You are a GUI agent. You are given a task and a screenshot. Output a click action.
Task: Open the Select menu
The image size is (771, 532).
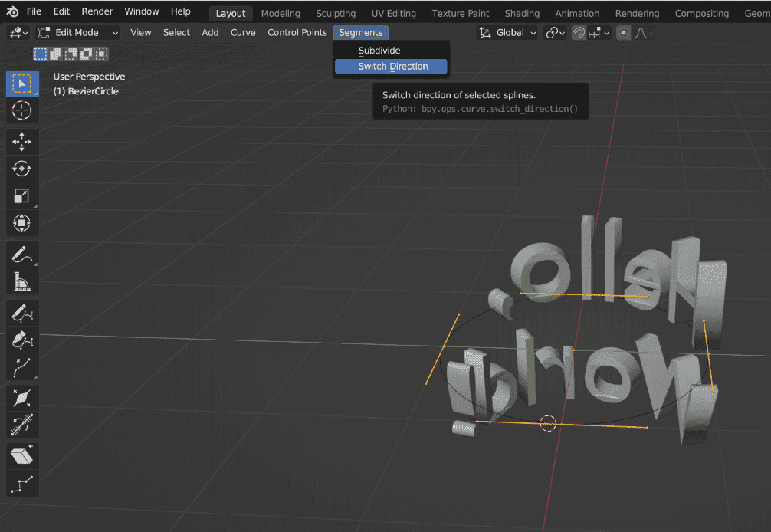[176, 33]
